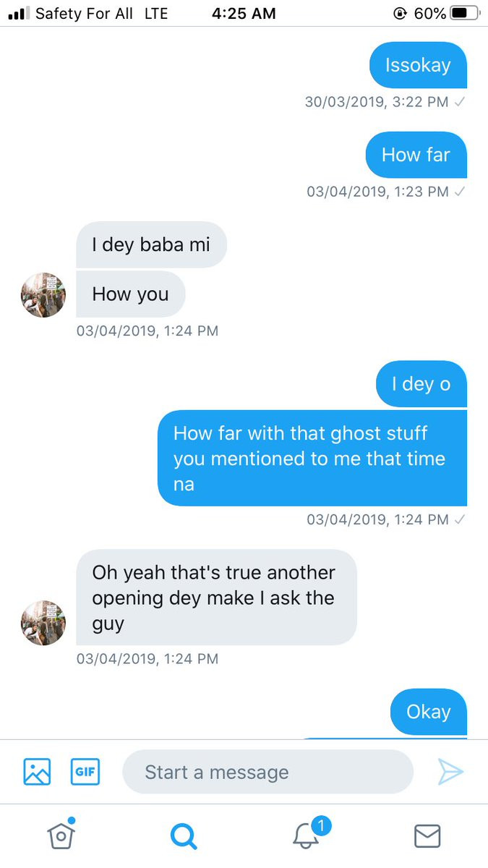Open the Search tab
The image size is (488, 868).
tap(183, 836)
